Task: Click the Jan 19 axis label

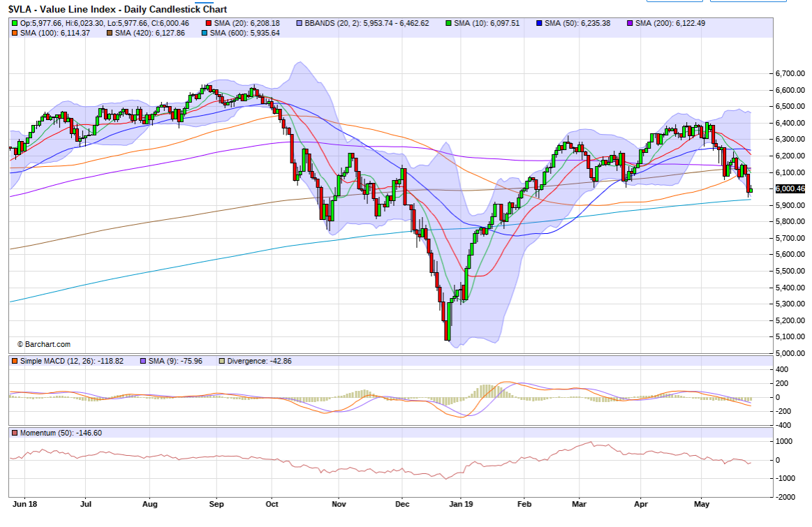Action: point(462,503)
